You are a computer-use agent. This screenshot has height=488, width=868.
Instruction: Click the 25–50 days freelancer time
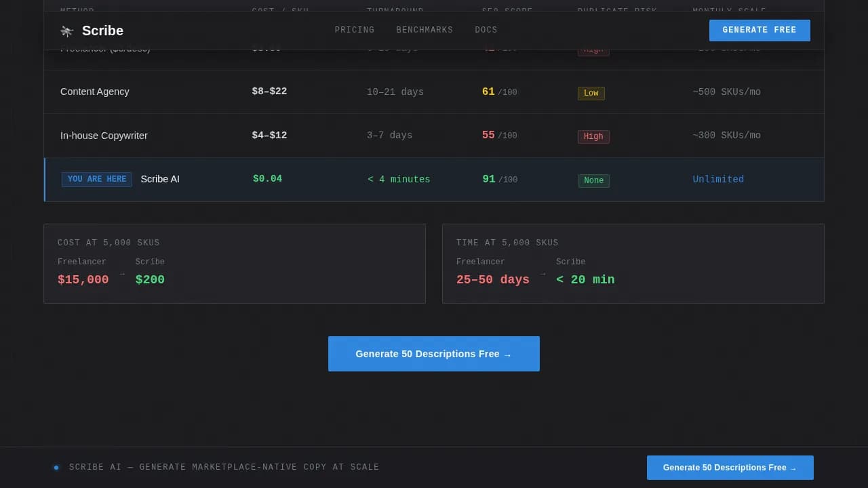point(493,280)
